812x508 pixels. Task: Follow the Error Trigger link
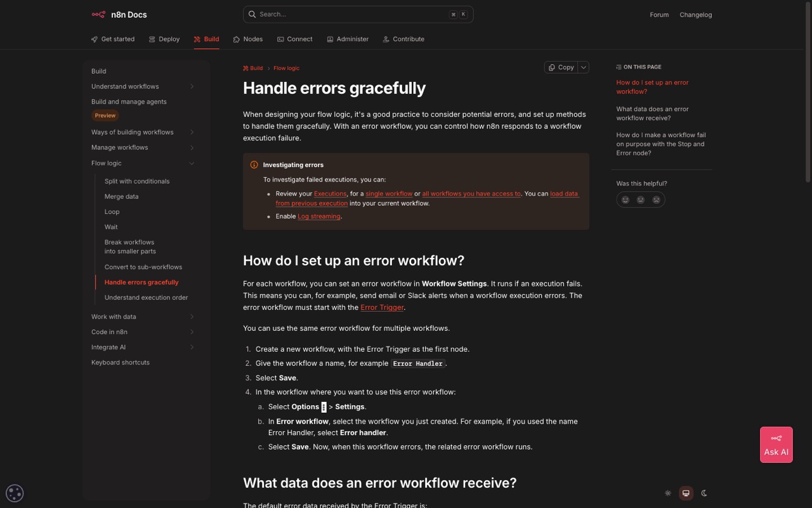point(382,307)
